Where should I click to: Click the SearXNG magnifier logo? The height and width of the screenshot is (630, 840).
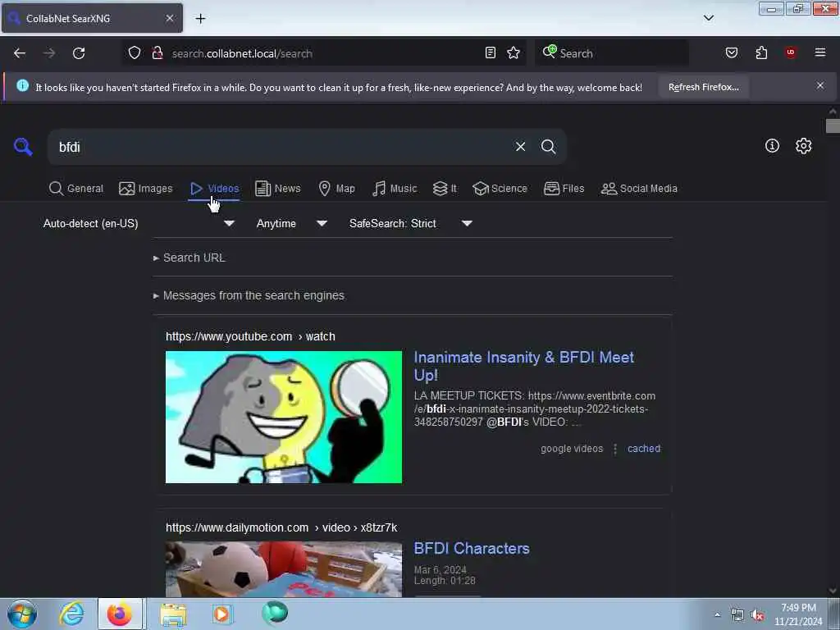pyautogui.click(x=23, y=146)
